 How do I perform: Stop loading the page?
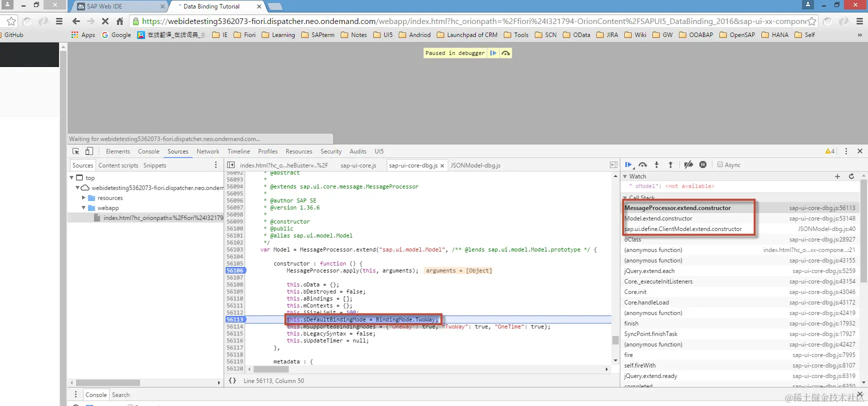(105, 21)
